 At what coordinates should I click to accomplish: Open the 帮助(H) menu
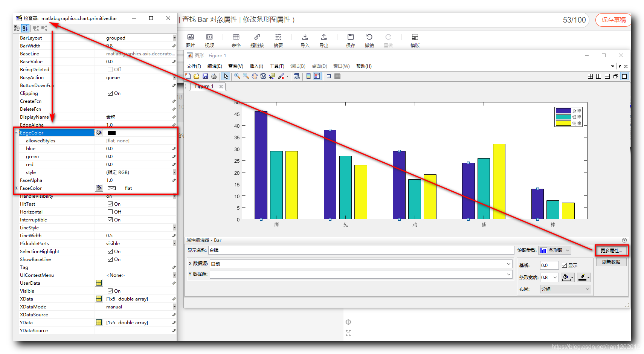(364, 66)
